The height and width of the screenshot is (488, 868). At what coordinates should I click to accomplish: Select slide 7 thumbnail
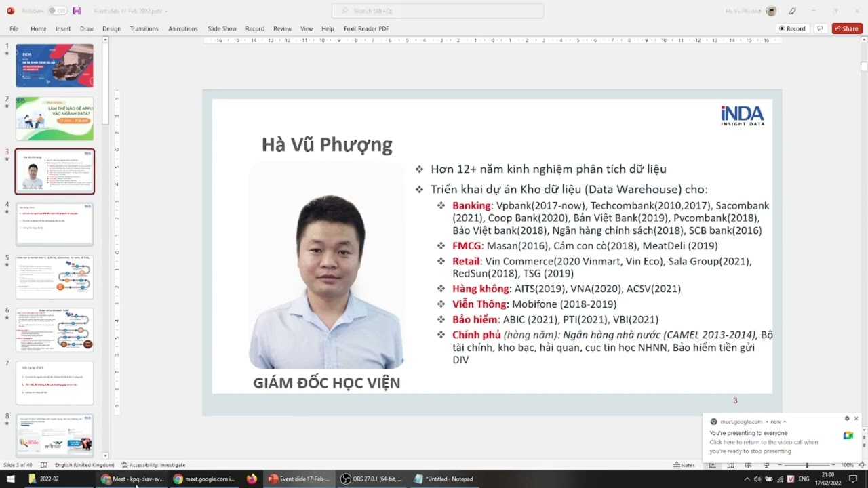[54, 383]
